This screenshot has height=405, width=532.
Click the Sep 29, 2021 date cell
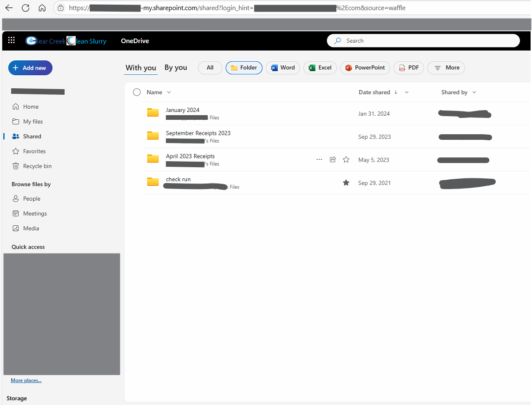click(x=374, y=183)
